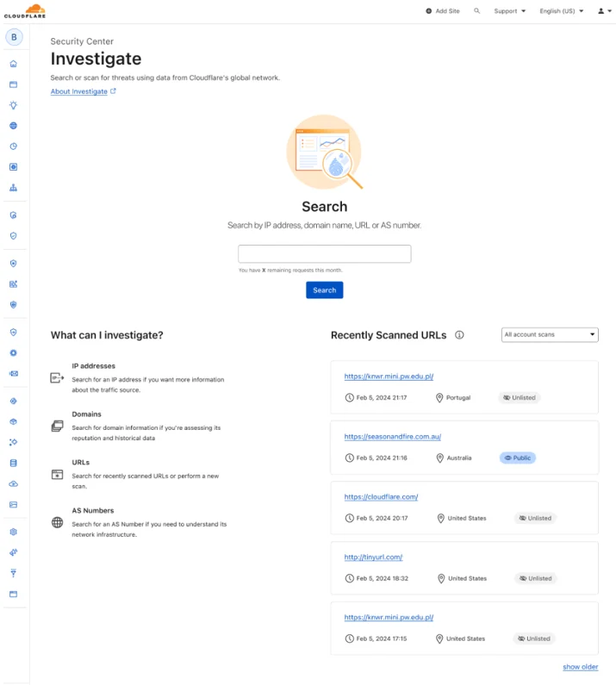The image size is (616, 685).
Task: Open the user account menu in header
Action: click(605, 11)
